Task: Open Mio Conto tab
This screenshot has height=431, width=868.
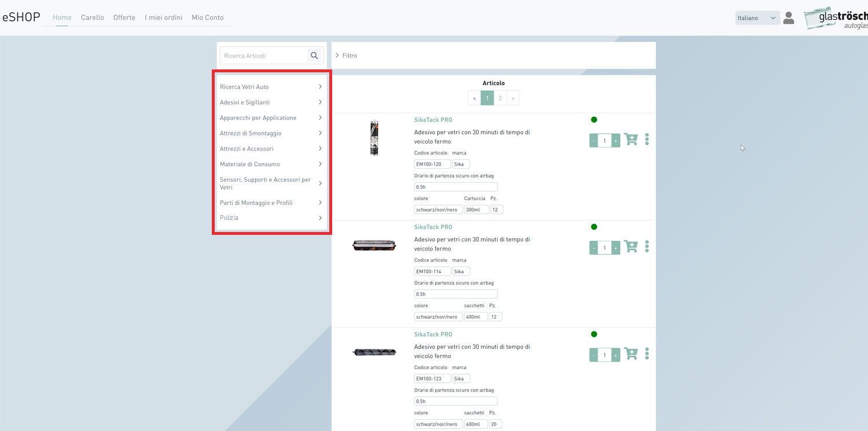Action: click(208, 17)
